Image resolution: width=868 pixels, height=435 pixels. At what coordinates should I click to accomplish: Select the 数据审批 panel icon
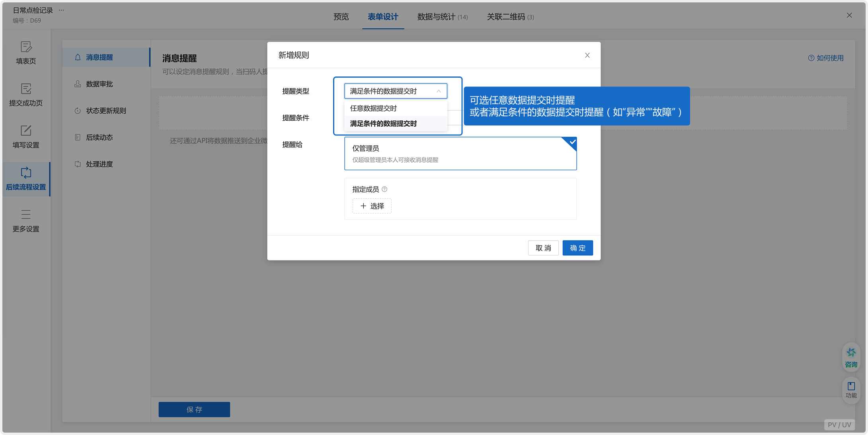(78, 84)
